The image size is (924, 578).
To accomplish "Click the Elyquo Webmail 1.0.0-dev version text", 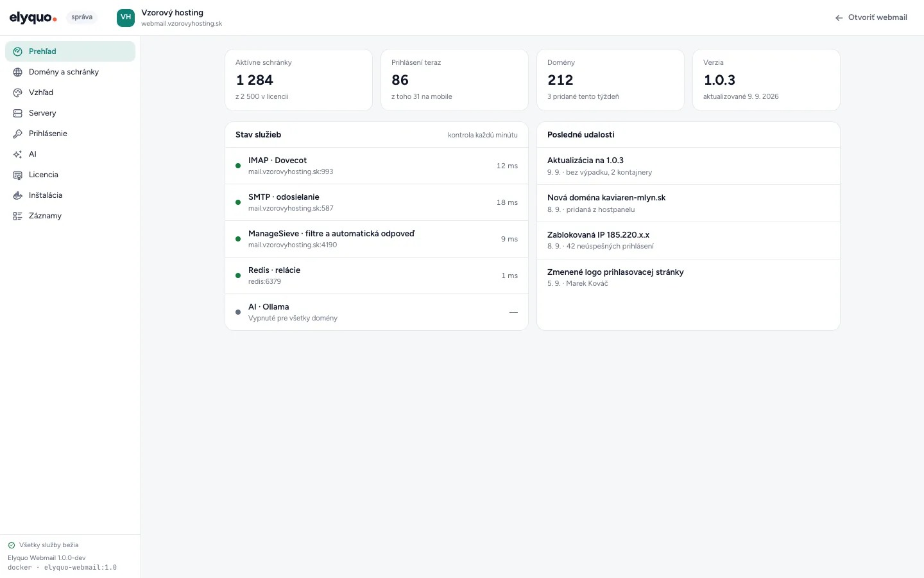I will (x=46, y=558).
